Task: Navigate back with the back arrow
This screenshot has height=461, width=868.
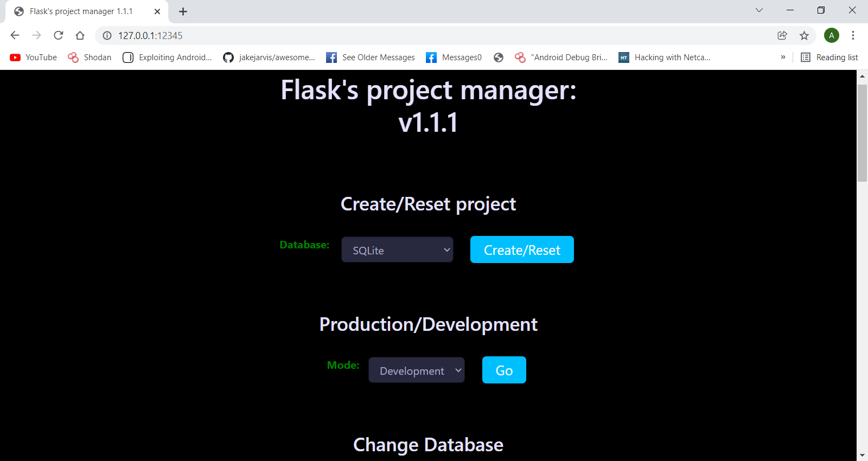Action: 15,35
